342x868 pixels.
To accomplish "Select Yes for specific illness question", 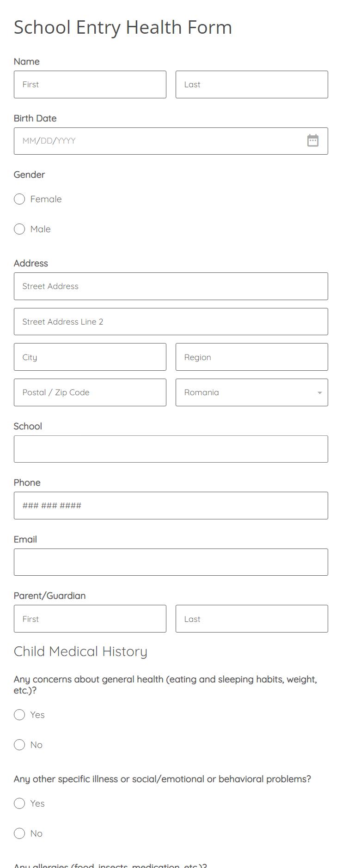I will 19,803.
